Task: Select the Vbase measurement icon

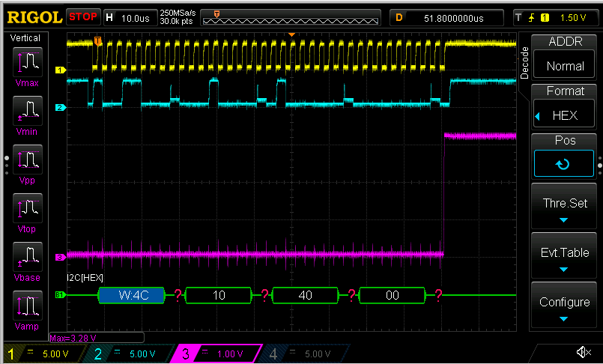Action: click(x=26, y=260)
